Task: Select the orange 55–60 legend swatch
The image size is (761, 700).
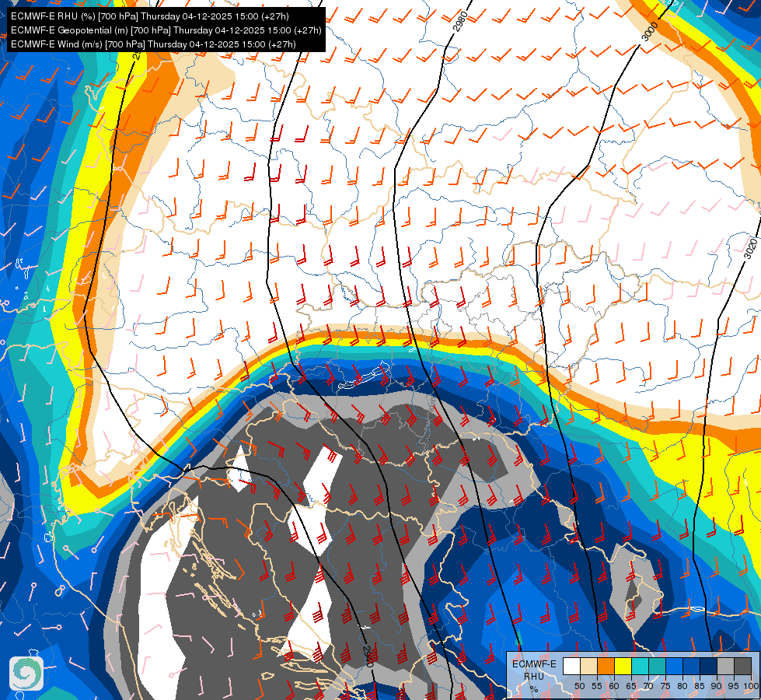Action: click(606, 666)
